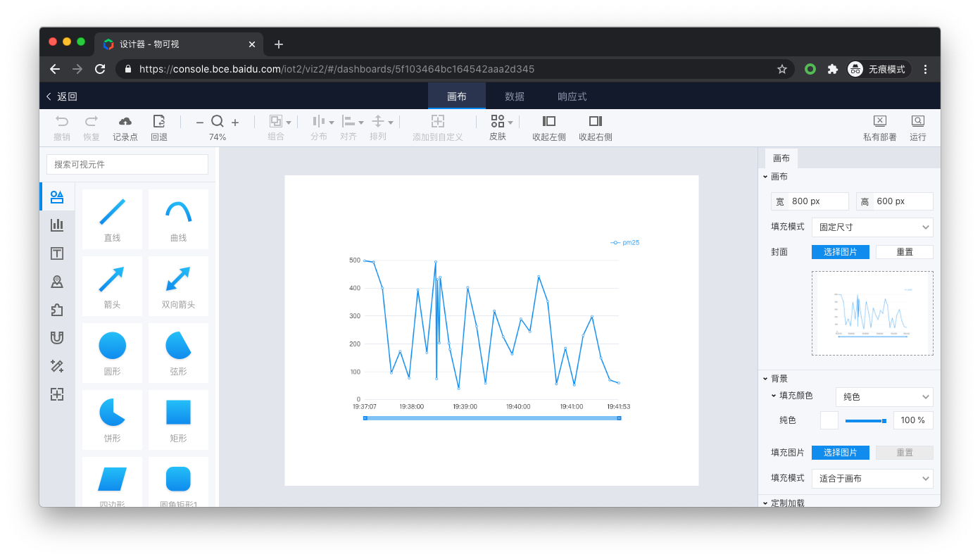Collapse the 背景 section
980x559 pixels.
(766, 379)
